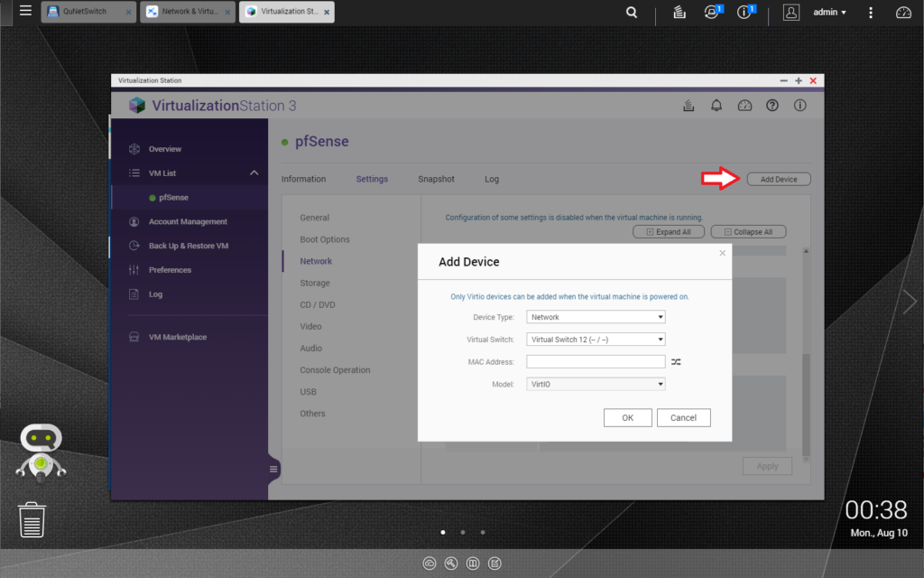Click Collapse All button
The image size is (924, 578).
[x=748, y=232]
